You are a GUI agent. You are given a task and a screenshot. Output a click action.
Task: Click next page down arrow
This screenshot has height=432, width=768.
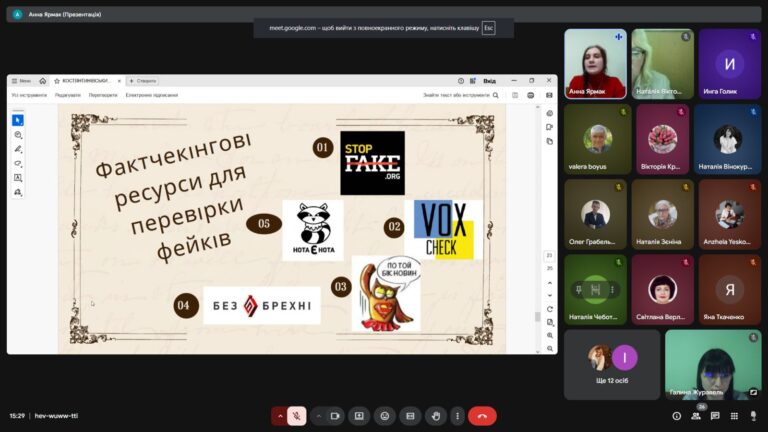(x=550, y=295)
